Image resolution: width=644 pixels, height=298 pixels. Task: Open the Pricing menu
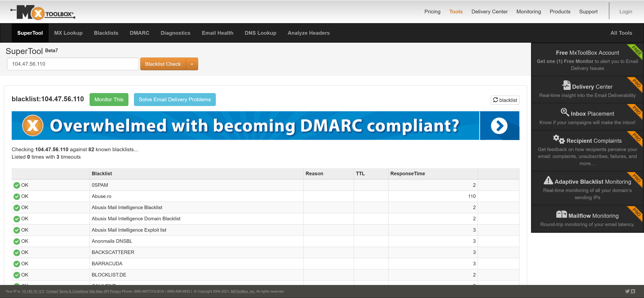[432, 12]
